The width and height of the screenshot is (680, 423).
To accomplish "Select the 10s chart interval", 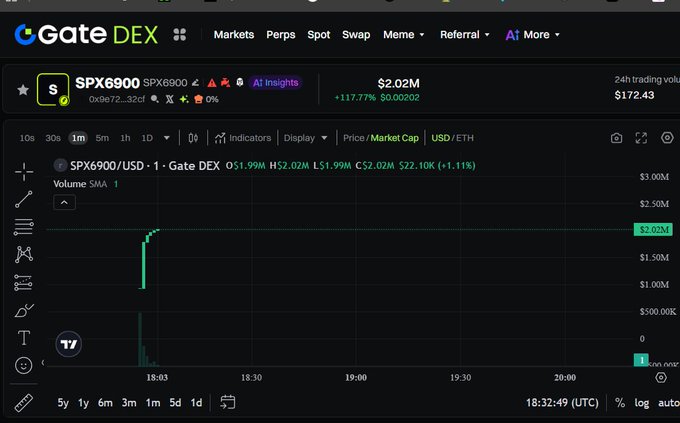I will tap(27, 138).
